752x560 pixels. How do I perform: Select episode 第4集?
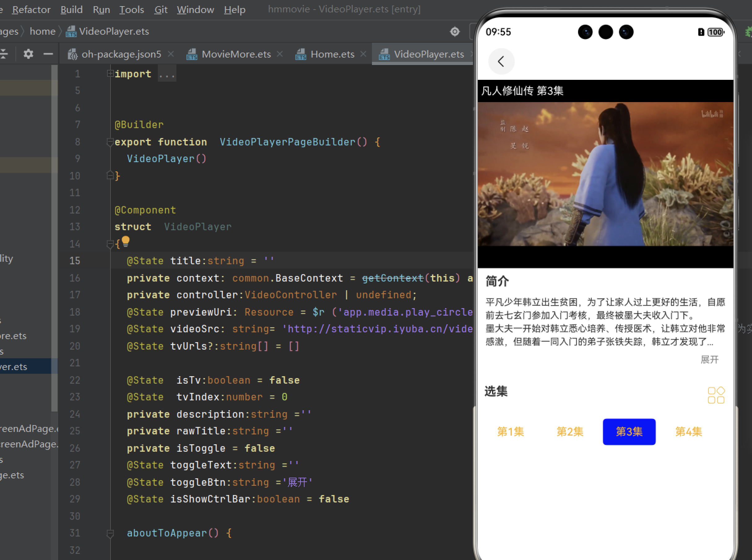point(688,432)
